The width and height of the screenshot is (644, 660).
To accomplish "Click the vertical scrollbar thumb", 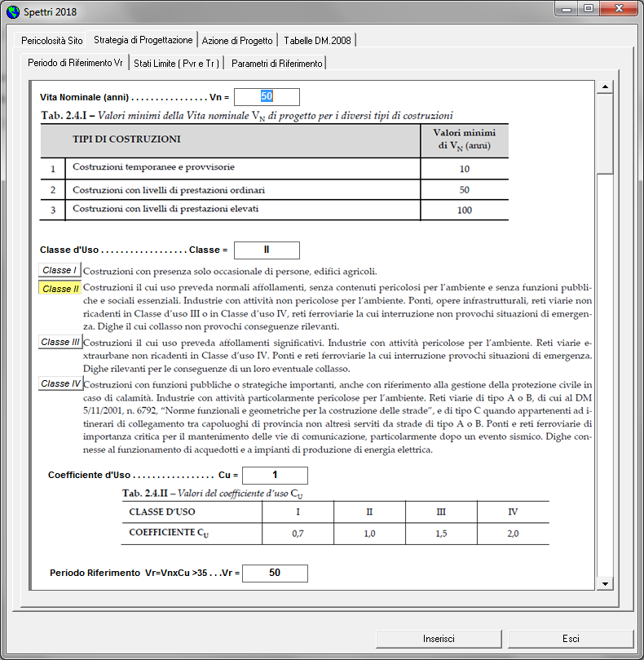I will [605, 134].
